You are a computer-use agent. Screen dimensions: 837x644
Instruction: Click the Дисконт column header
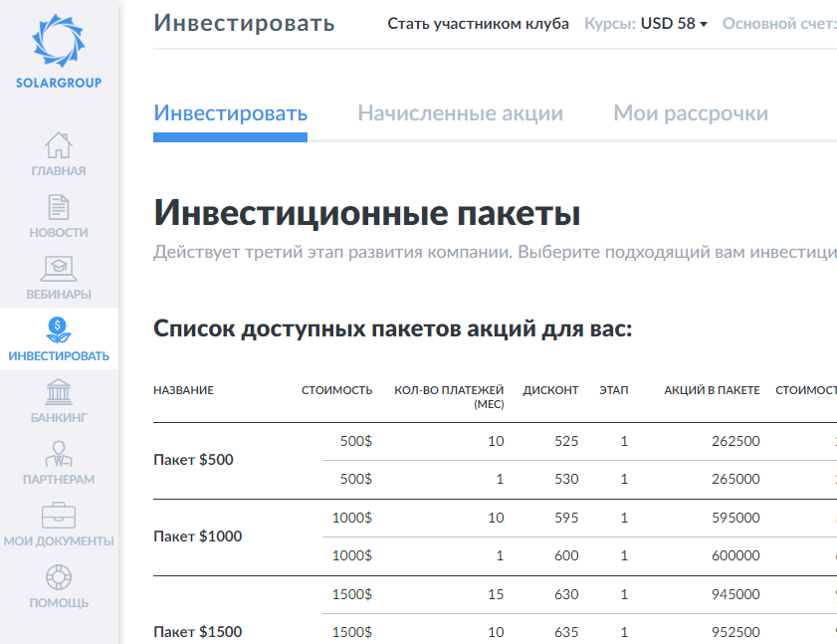[550, 390]
